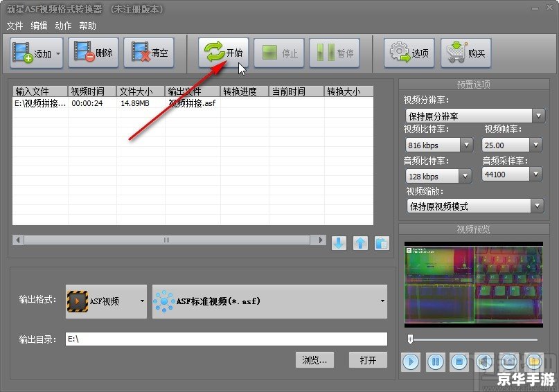Screen dimensions: 559x392
Task: Click the clipboard icon below the file list
Action: (382, 243)
